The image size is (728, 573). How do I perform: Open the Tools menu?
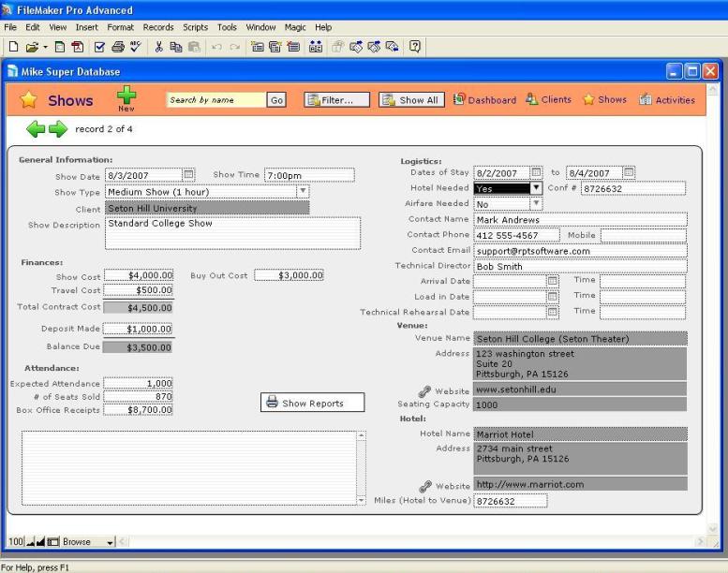pyautogui.click(x=227, y=27)
